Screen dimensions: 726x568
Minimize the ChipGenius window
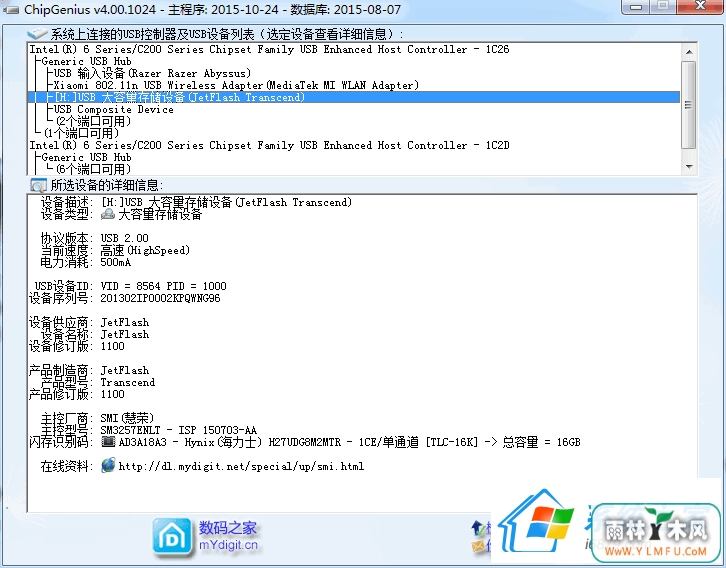click(636, 7)
